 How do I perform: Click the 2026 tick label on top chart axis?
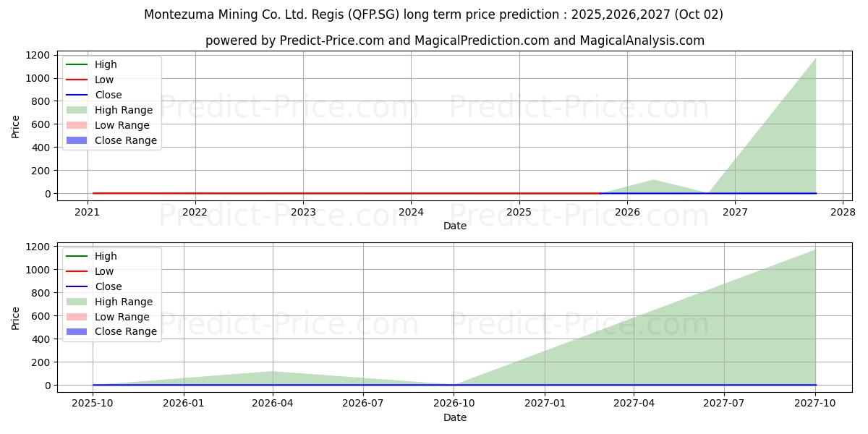tap(627, 212)
